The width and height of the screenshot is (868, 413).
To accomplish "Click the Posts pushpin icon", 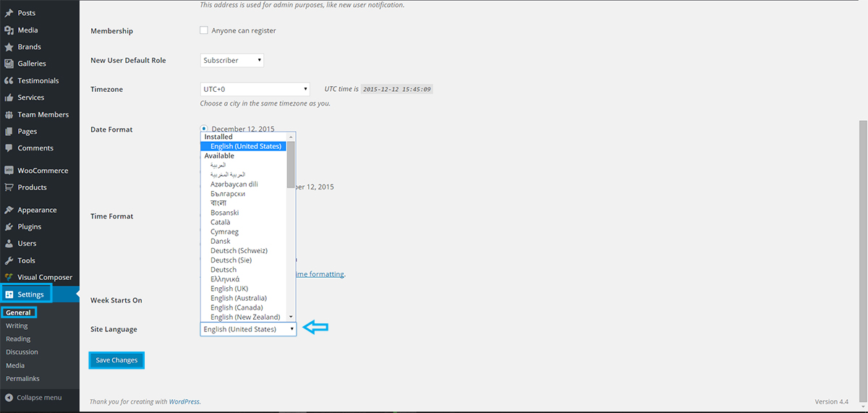I will coord(9,13).
